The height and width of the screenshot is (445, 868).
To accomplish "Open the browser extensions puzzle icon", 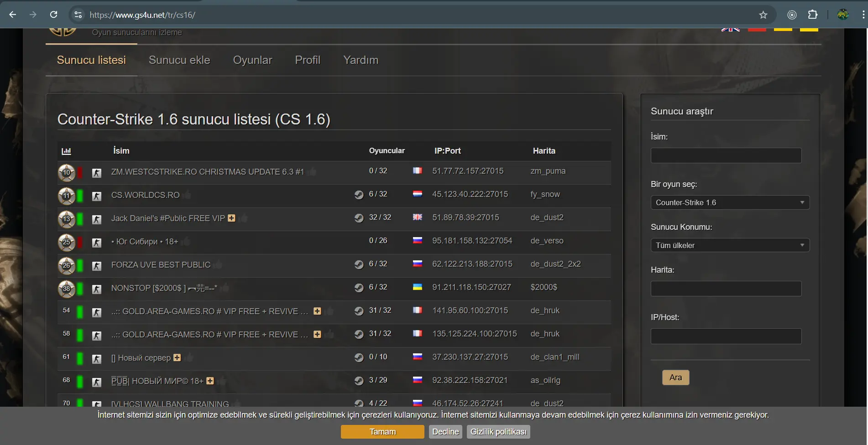I will 813,15.
